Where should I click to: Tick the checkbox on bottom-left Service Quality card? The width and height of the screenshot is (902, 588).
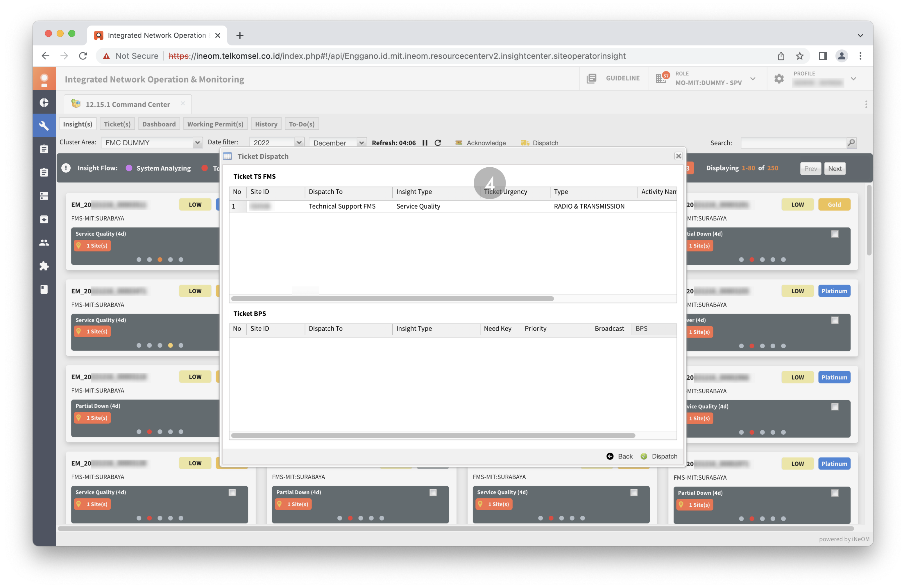[x=232, y=492]
